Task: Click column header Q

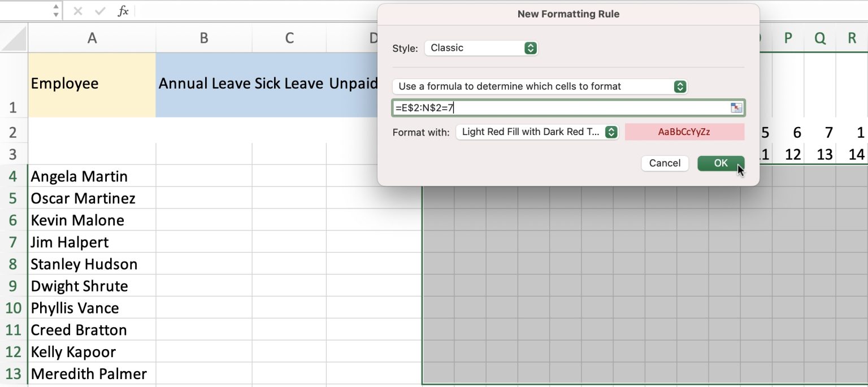Action: tap(819, 38)
